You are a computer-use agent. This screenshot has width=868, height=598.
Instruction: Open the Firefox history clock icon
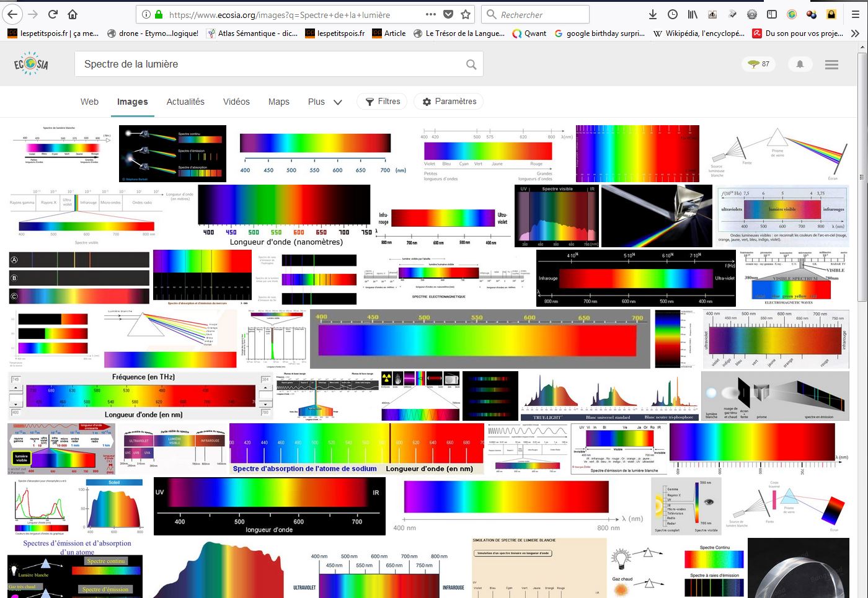pyautogui.click(x=673, y=14)
